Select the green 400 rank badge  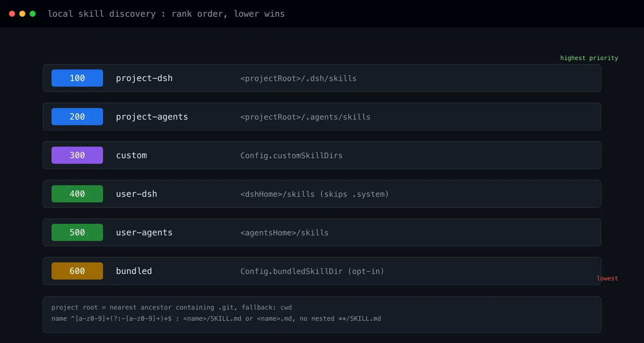tap(77, 194)
